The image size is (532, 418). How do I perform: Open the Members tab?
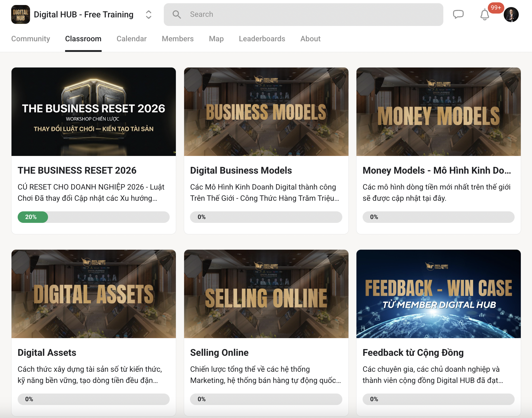[x=178, y=39]
